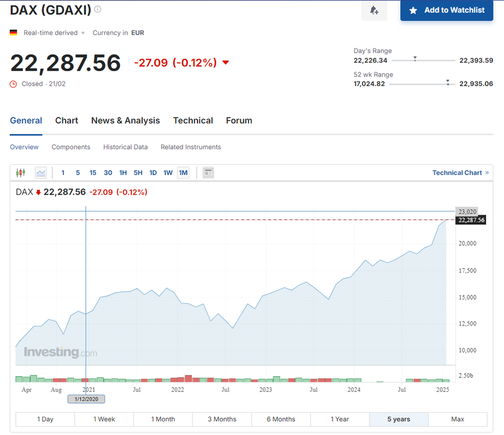This screenshot has width=504, height=435.
Task: Click the 23,020 crosshair price label
Action: click(466, 212)
